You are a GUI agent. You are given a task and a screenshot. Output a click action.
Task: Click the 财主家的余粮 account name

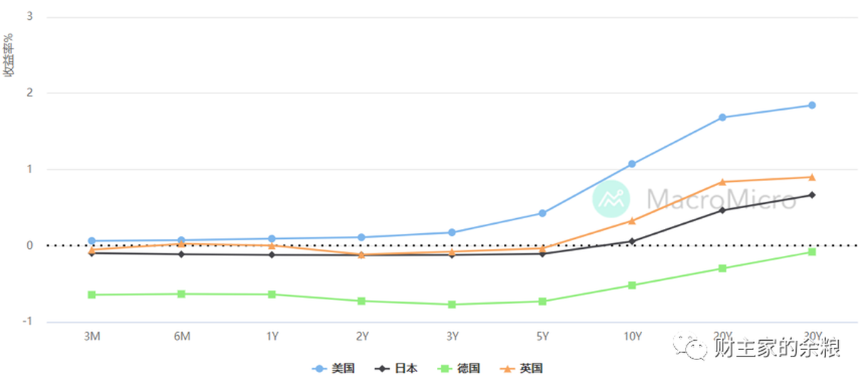pos(777,347)
